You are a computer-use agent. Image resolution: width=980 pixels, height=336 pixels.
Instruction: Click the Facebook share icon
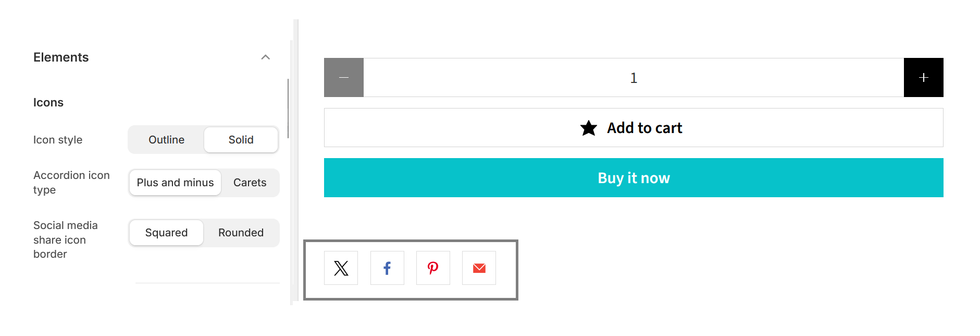[x=387, y=268]
